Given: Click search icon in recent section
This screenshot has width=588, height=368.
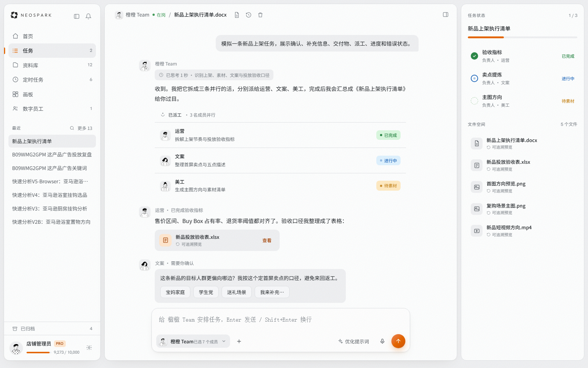Looking at the screenshot, I should pos(72,128).
